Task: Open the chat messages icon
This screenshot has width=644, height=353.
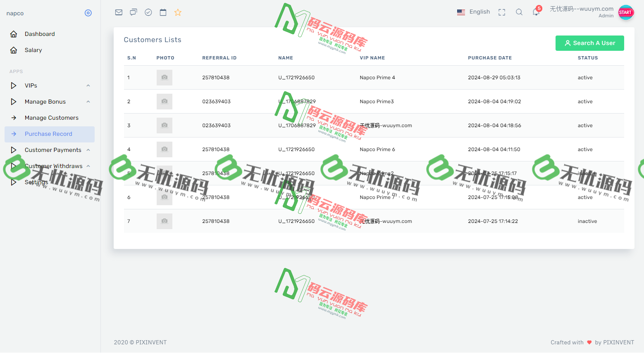Action: coord(133,12)
